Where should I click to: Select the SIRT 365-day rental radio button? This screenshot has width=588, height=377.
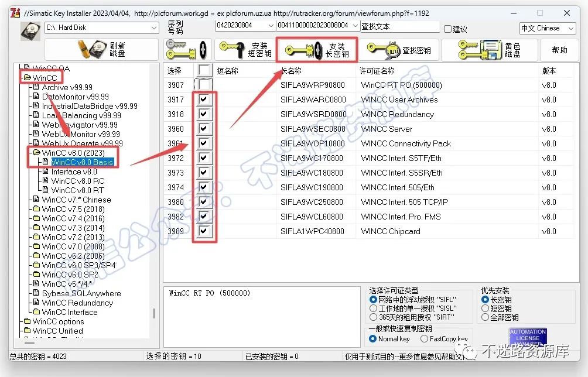tap(373, 317)
